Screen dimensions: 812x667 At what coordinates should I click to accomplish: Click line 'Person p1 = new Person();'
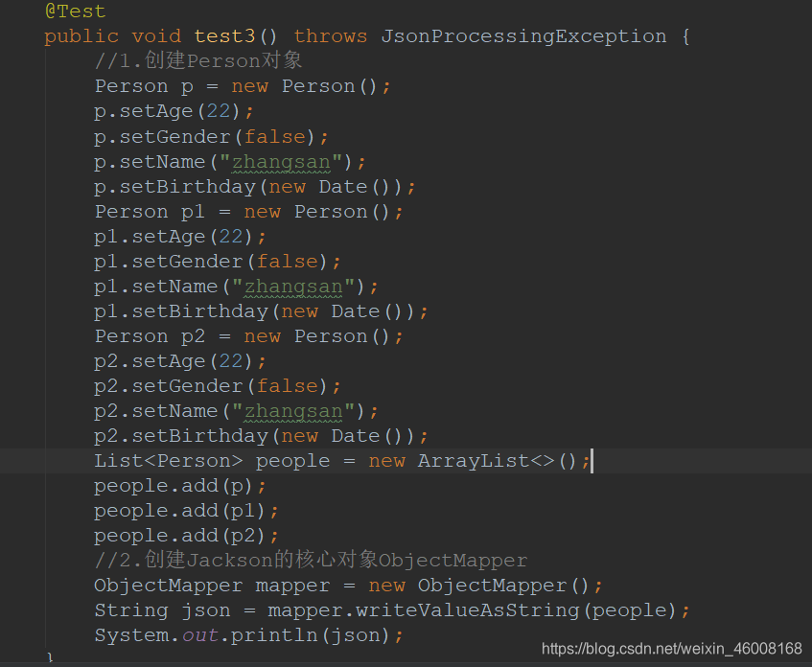click(x=248, y=212)
